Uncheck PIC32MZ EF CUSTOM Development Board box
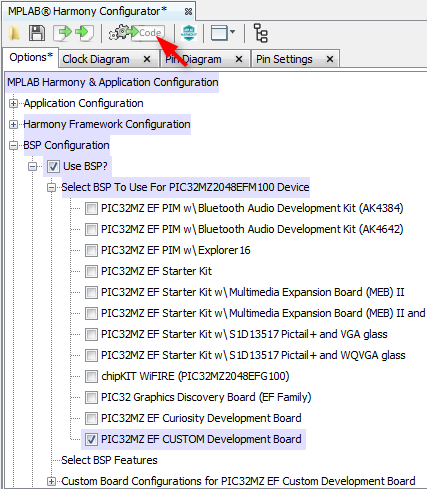 (x=91, y=439)
